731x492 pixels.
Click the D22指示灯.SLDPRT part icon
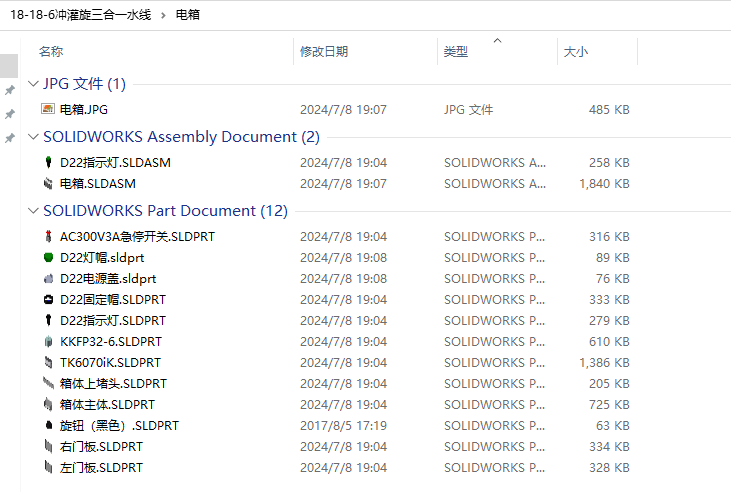pos(48,320)
